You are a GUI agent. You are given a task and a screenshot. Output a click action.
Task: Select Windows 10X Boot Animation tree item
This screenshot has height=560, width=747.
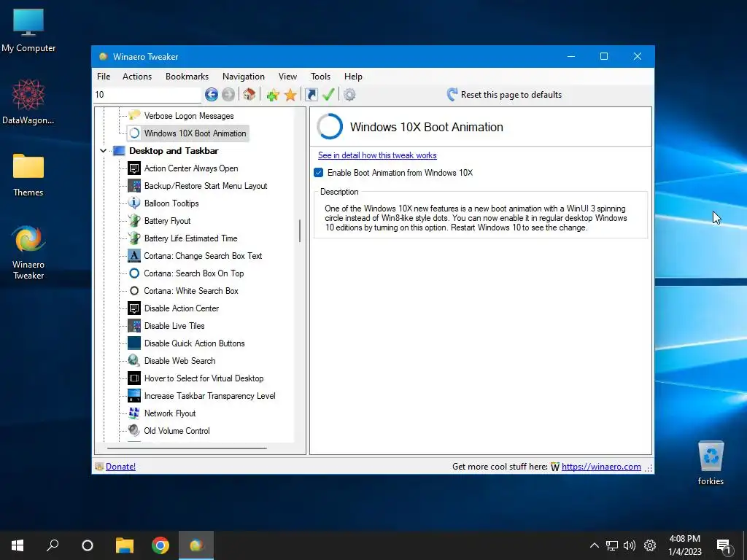(x=188, y=133)
